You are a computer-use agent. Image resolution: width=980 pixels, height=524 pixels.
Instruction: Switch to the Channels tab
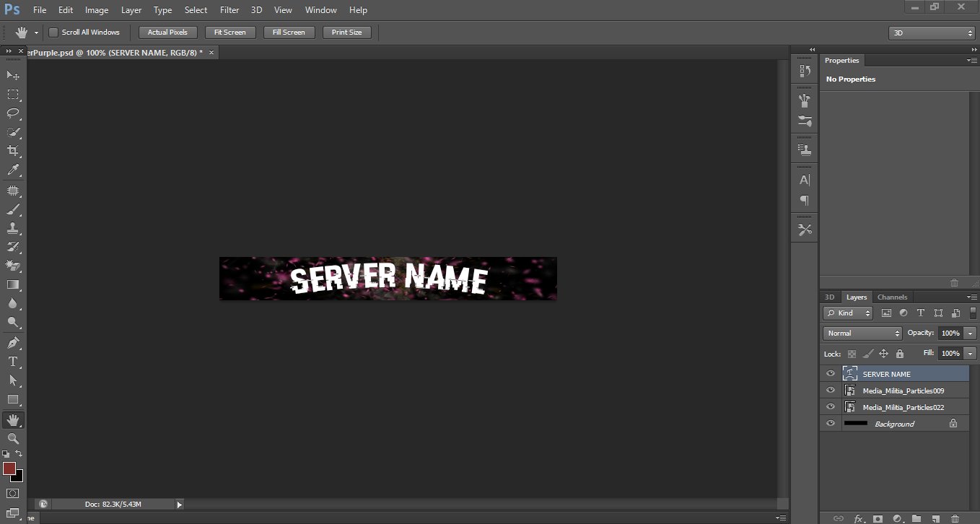point(892,297)
